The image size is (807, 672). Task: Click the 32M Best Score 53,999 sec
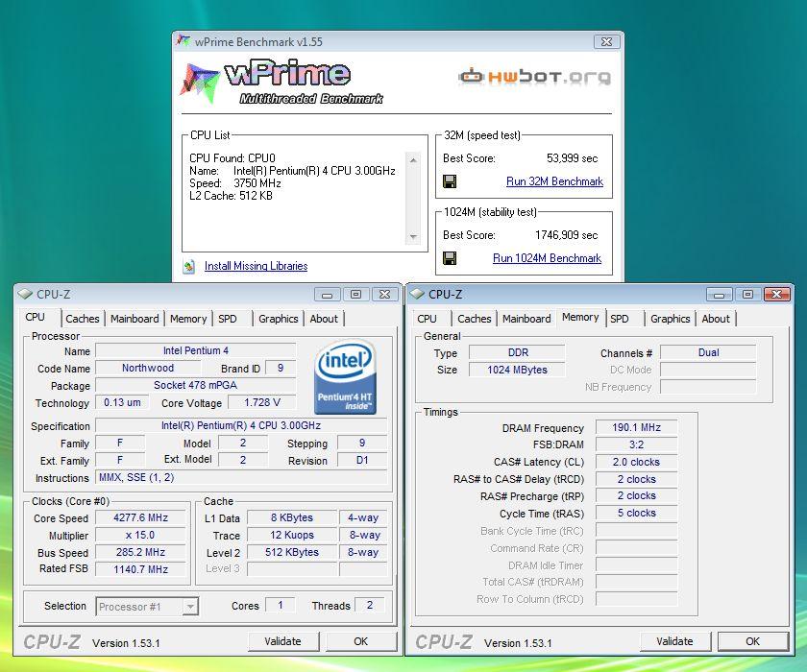tap(572, 158)
